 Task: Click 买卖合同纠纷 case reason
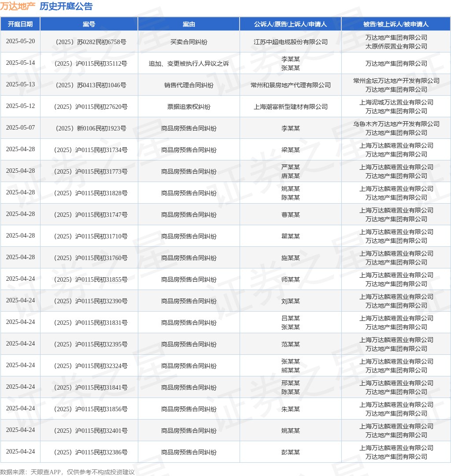pyautogui.click(x=189, y=42)
